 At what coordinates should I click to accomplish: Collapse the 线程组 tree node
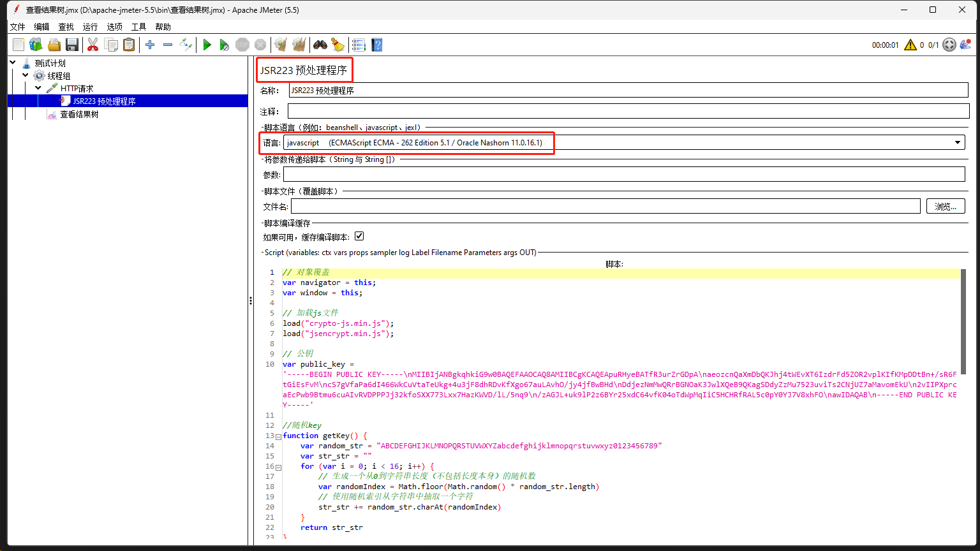coord(26,75)
